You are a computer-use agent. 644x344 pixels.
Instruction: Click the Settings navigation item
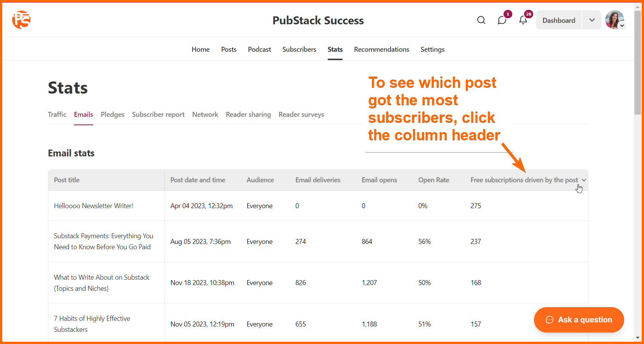[x=432, y=49]
